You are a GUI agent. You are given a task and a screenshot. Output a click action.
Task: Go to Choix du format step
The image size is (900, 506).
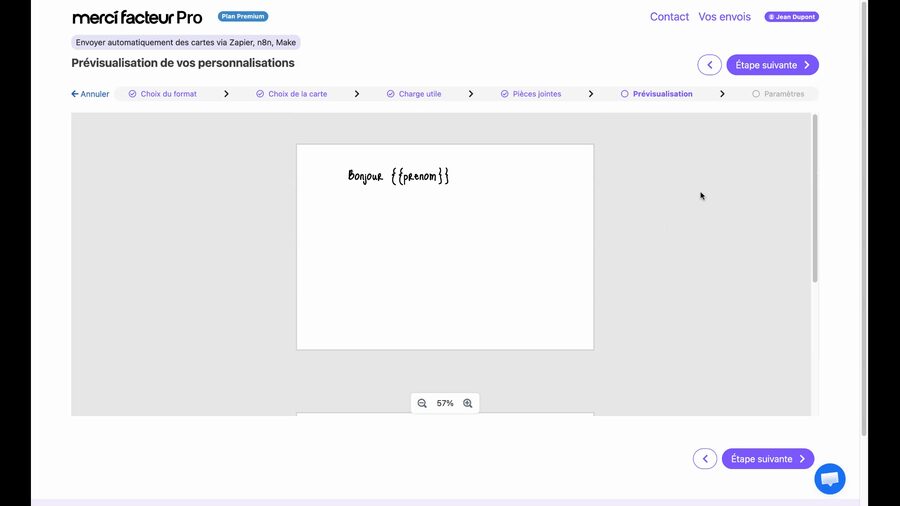pos(163,94)
